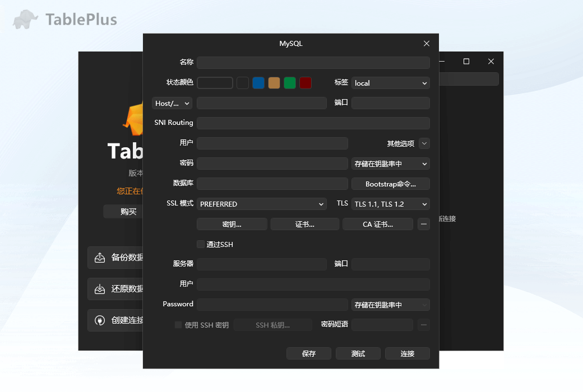Open the Bootstrap命令 dialog
The image size is (583, 392).
click(x=390, y=184)
